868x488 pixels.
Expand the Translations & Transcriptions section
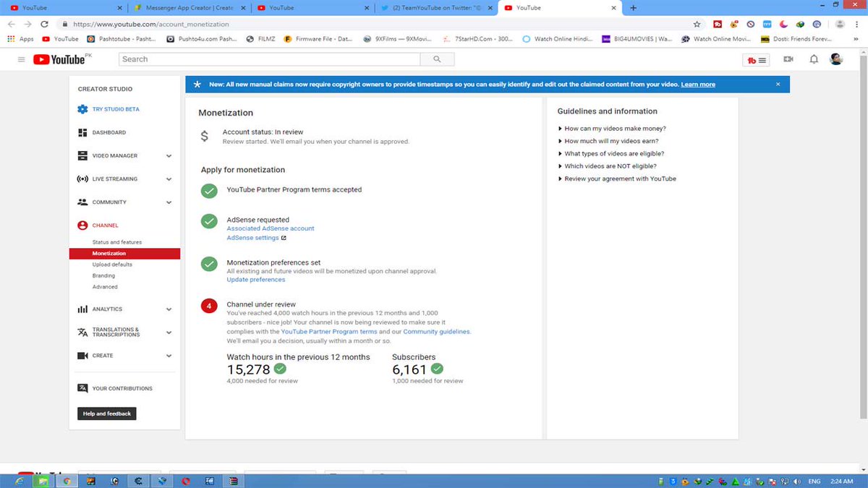tap(169, 333)
